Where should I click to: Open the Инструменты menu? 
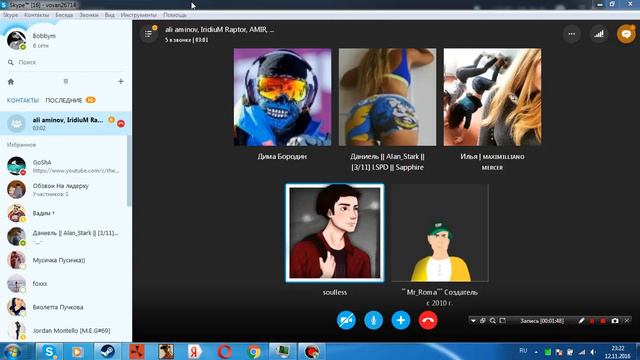pyautogui.click(x=138, y=15)
